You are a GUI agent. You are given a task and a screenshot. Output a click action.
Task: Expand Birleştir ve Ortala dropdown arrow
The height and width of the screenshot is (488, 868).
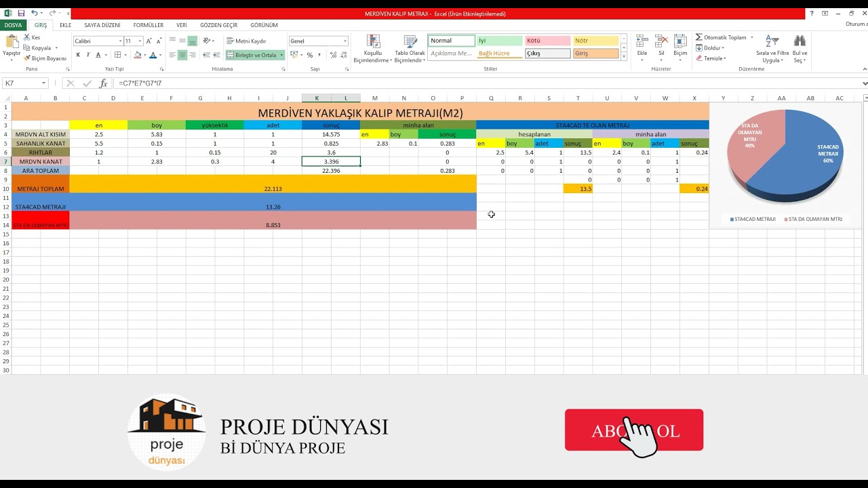[x=281, y=55]
